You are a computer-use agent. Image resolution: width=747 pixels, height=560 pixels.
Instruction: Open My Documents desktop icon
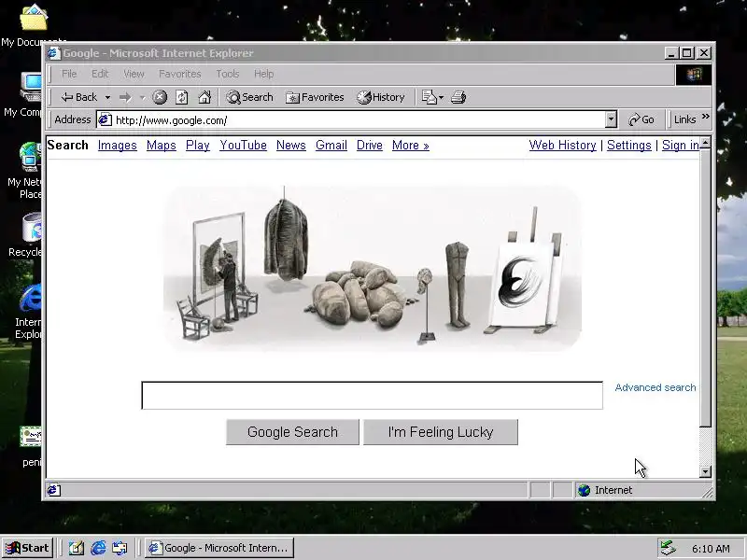pyautogui.click(x=33, y=18)
